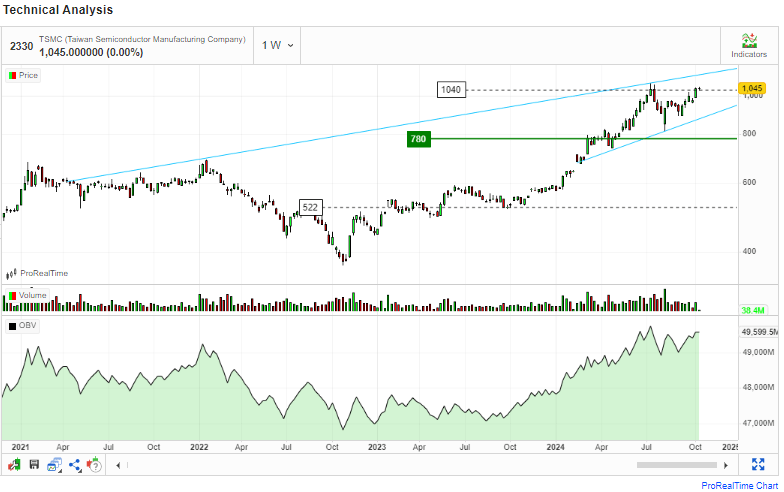
Task: Click the Price panel color icon
Action: 12,75
